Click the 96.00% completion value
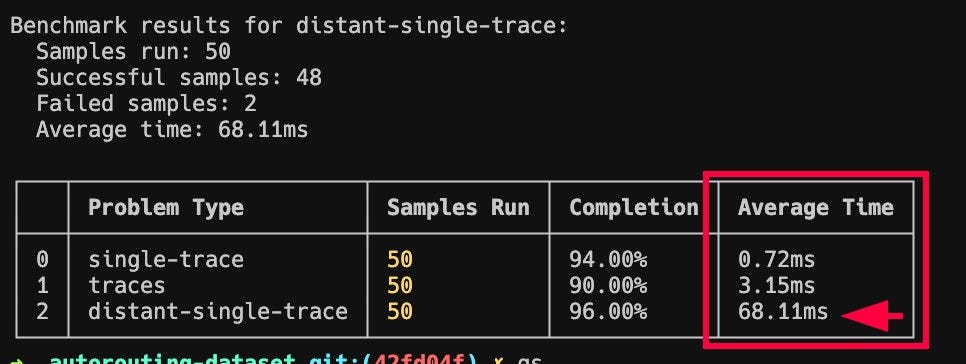 tap(608, 311)
